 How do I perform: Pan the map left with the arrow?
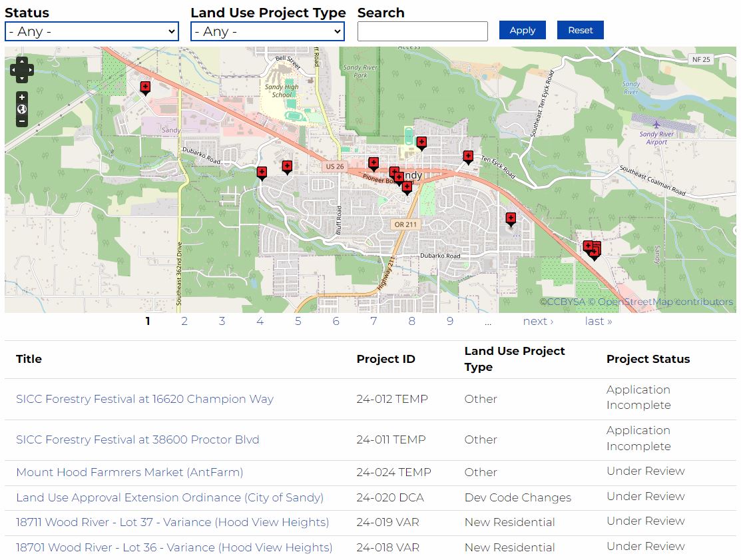(x=14, y=69)
